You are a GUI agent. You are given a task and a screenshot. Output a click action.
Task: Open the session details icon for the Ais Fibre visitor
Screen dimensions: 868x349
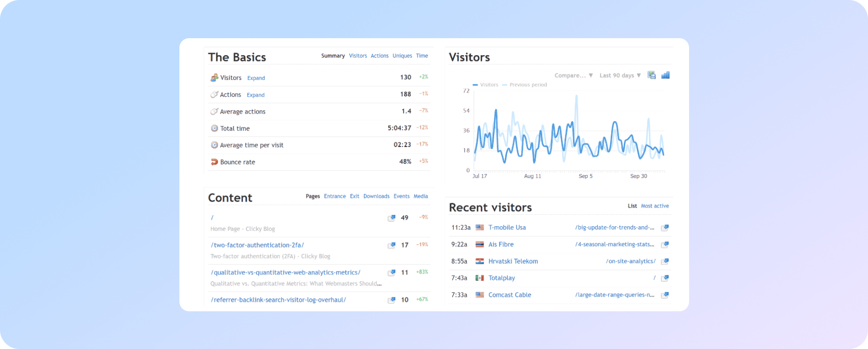point(665,245)
